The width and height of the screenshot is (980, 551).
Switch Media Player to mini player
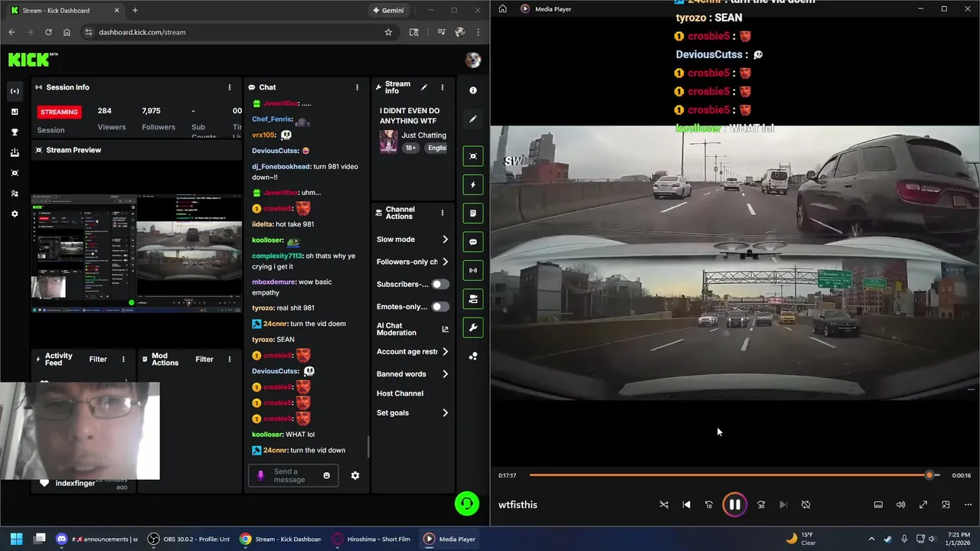946,504
